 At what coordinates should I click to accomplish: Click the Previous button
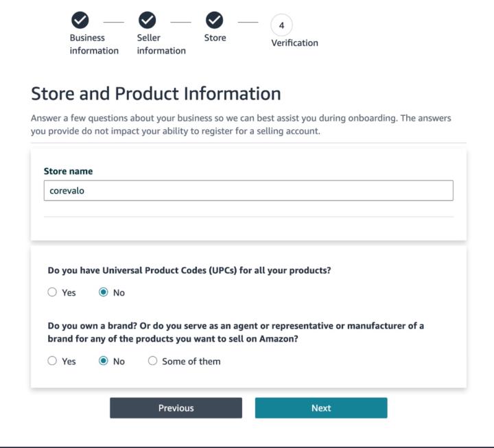176,408
